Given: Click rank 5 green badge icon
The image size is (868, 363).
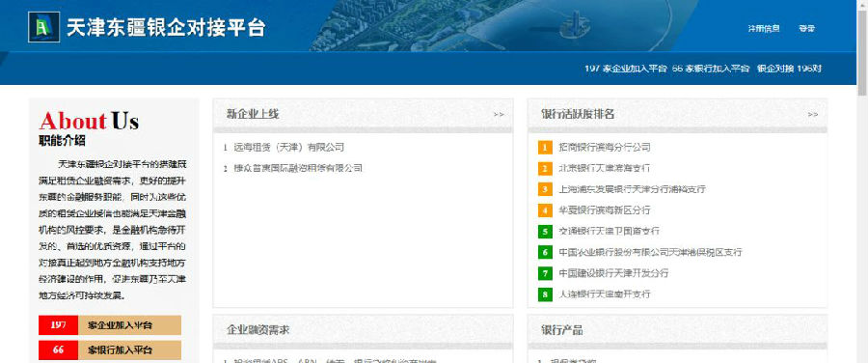Looking at the screenshot, I should tap(545, 231).
